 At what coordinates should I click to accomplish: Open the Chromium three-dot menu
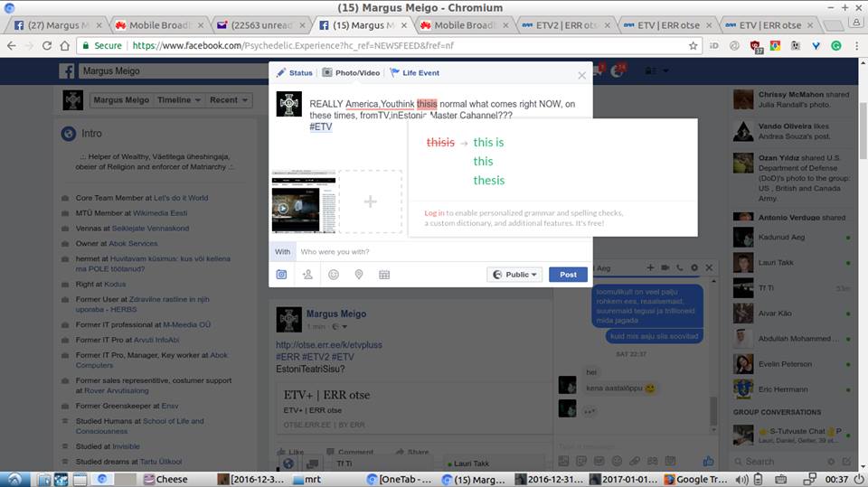point(856,46)
